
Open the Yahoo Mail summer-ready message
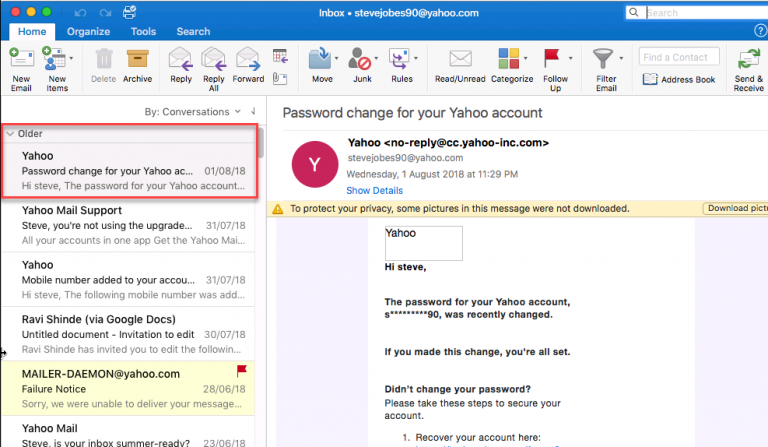[x=128, y=432]
